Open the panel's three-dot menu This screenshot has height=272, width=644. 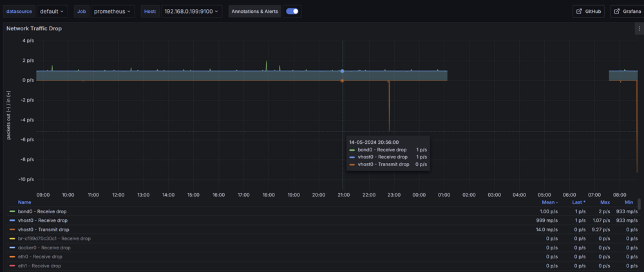pos(639,28)
